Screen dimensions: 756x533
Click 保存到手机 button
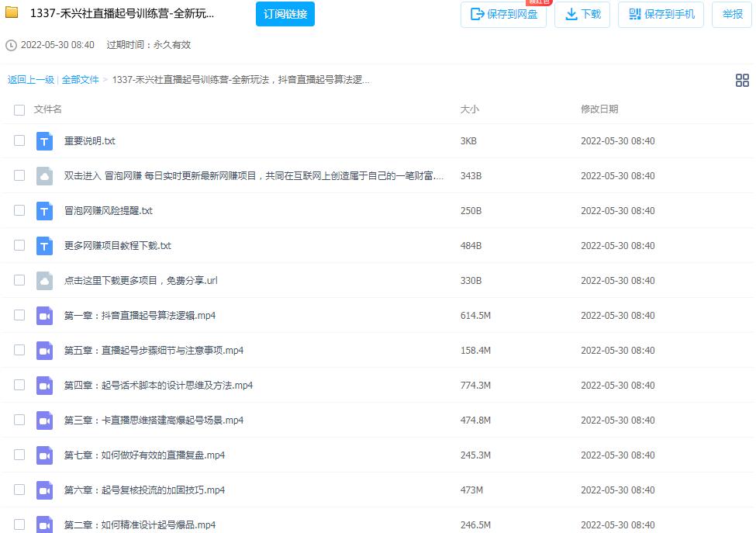[x=661, y=15]
